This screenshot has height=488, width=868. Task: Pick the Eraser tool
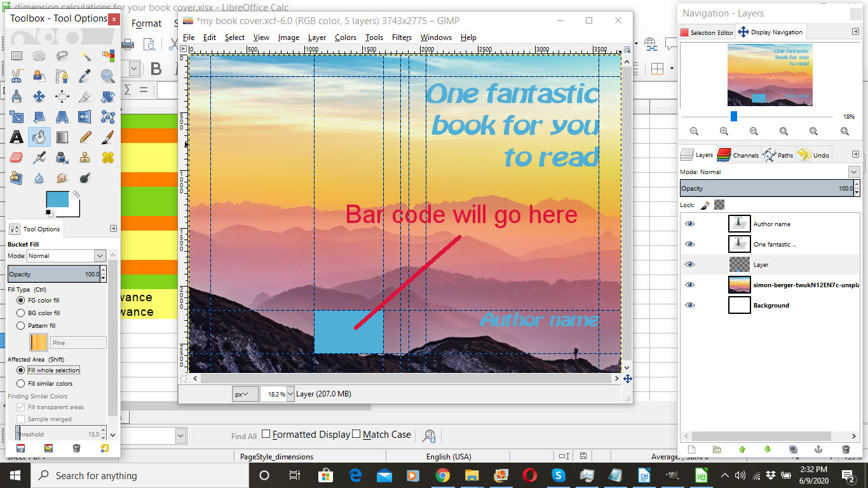point(17,157)
